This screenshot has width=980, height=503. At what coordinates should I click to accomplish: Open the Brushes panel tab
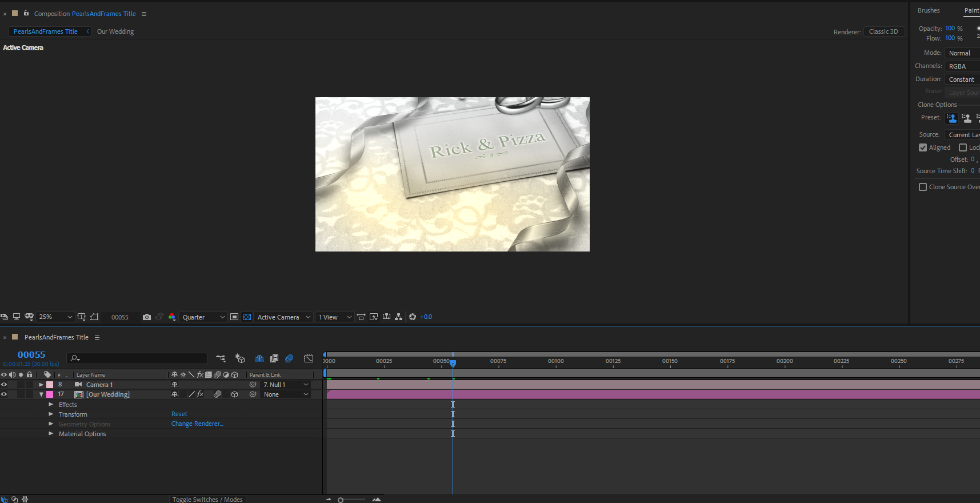(929, 10)
